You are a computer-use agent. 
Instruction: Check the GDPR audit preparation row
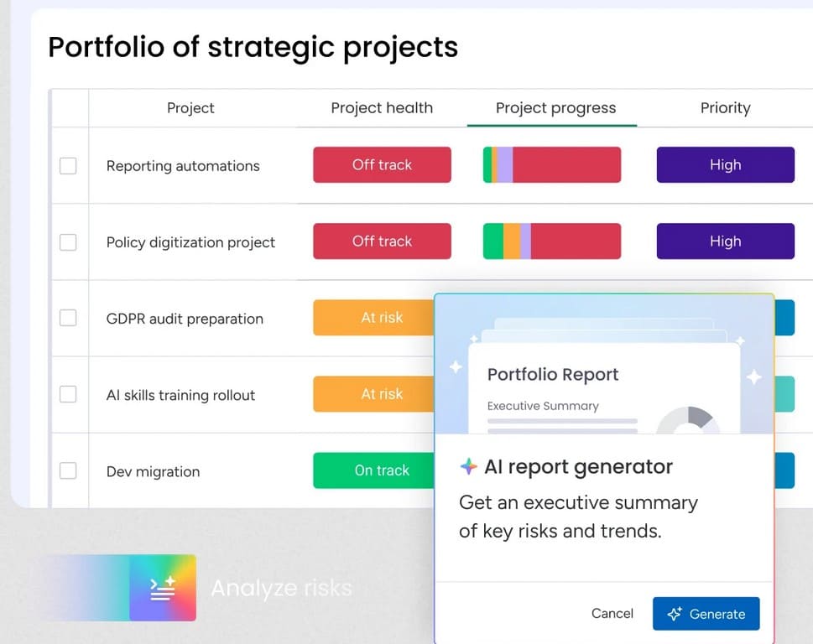(x=68, y=318)
